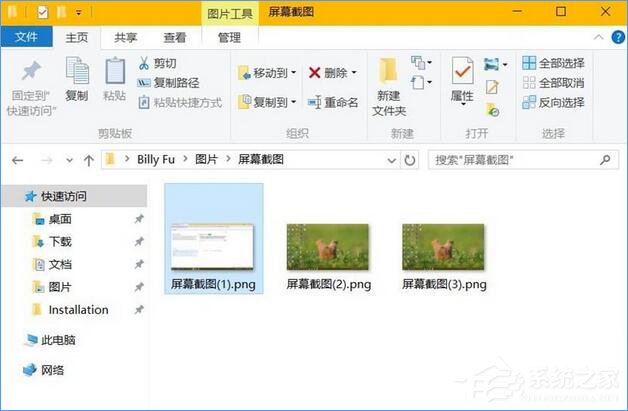Image resolution: width=628 pixels, height=411 pixels.
Task: Open Help with the blue question mark
Action: [x=618, y=37]
